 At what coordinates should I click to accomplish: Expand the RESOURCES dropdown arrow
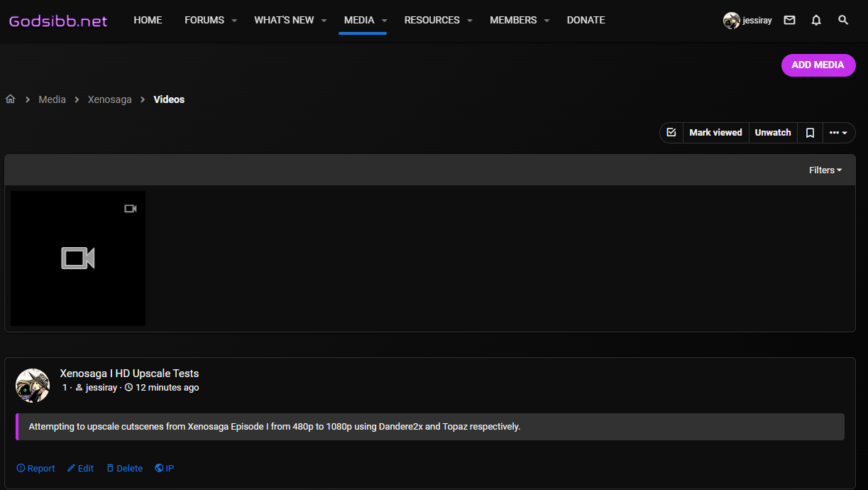tap(469, 21)
